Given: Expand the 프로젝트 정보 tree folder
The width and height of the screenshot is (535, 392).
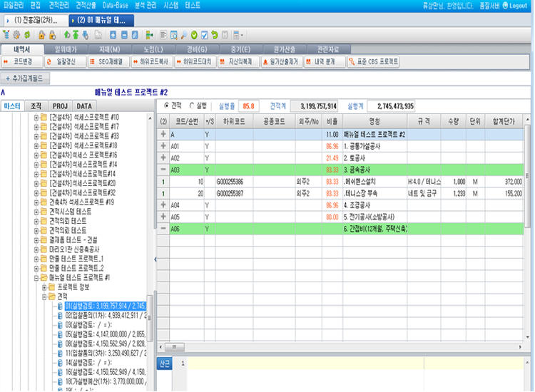Looking at the screenshot, I should (x=44, y=287).
